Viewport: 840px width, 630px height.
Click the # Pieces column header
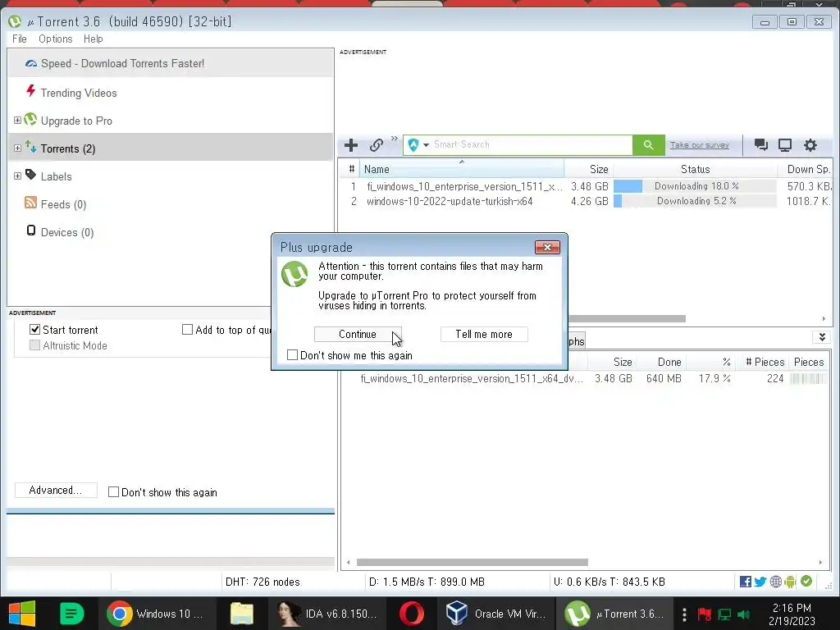tap(765, 362)
